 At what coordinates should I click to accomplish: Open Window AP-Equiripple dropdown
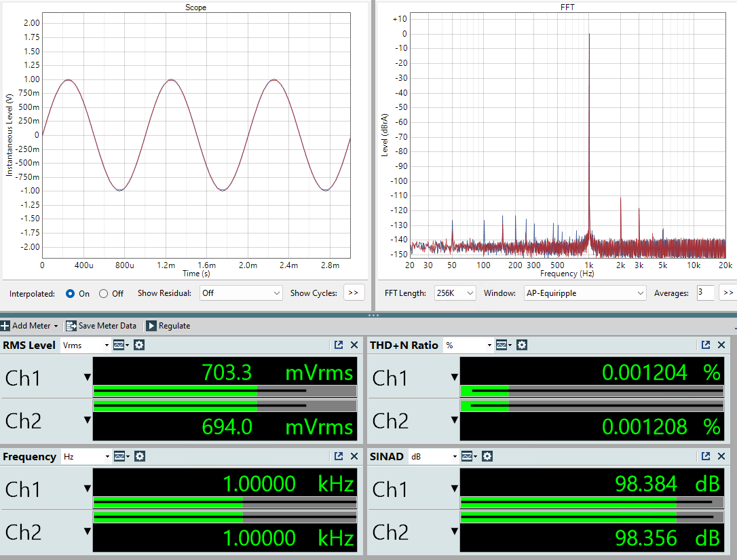(585, 293)
